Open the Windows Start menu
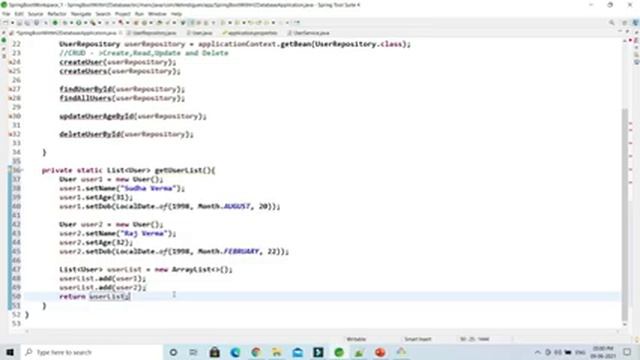The height and width of the screenshot is (360, 640). click(10, 352)
